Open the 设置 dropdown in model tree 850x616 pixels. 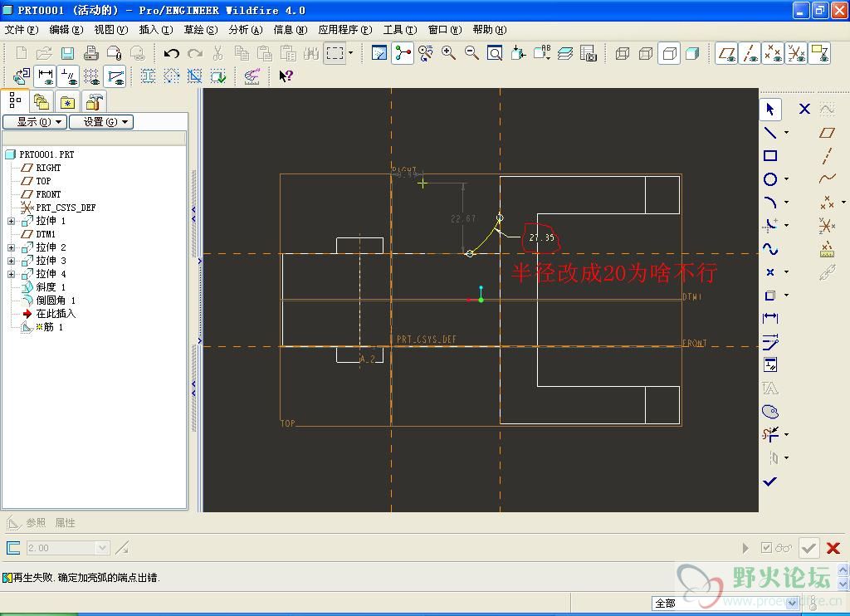pos(100,122)
